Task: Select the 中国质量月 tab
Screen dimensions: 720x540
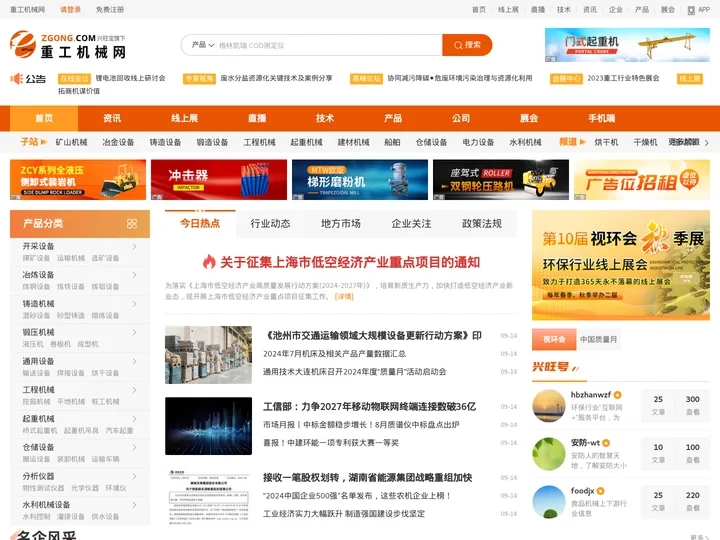Action: coord(598,339)
